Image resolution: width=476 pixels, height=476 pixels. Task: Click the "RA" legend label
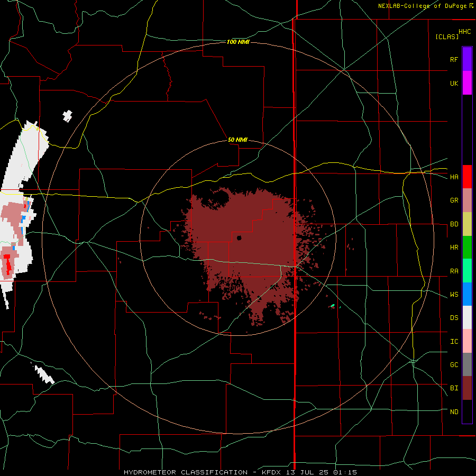point(454,271)
